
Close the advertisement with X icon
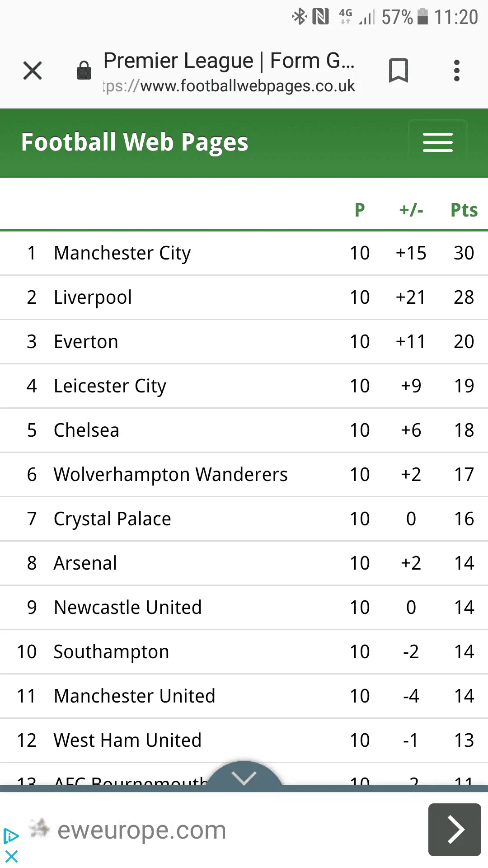pos(11,856)
